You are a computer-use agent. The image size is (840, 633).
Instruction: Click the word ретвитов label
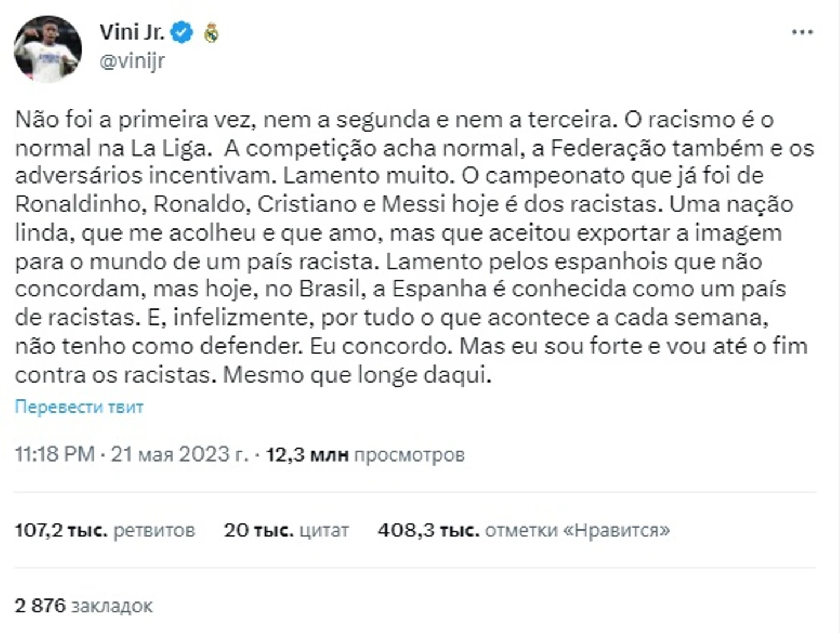[154, 531]
